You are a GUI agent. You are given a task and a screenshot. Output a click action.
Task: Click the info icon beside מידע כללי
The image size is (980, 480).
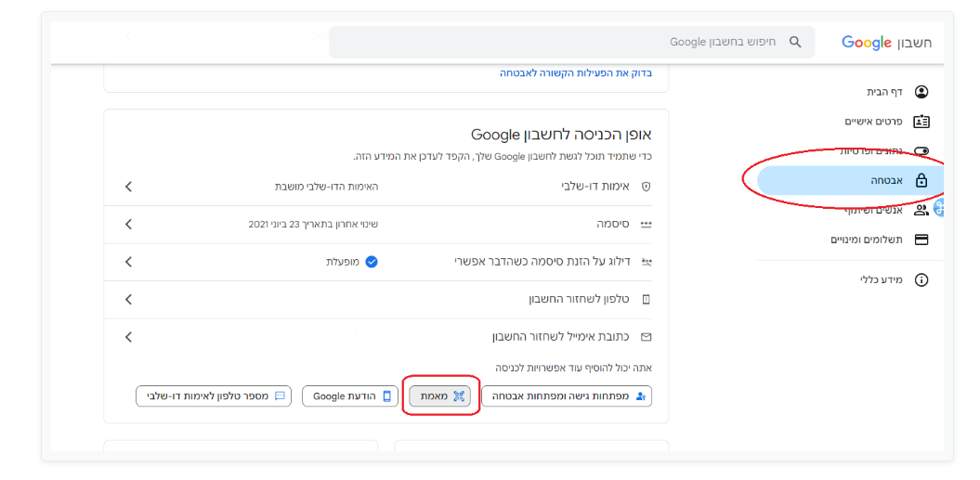click(921, 279)
